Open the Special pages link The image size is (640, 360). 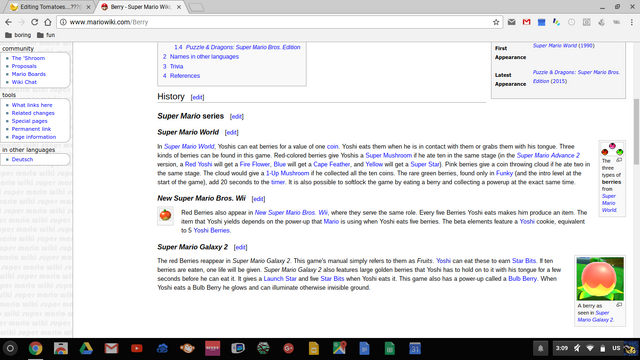pos(29,121)
